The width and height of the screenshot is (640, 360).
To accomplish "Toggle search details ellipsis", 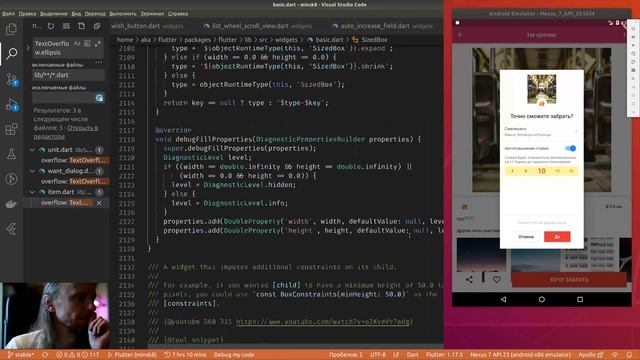I will tap(99, 63).
